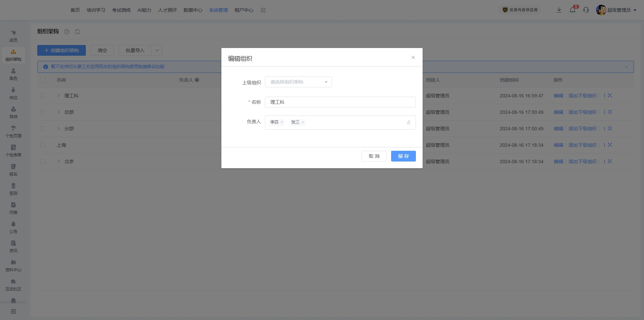This screenshot has width=644, height=320.
Task: Click the 保存 button
Action: click(403, 156)
